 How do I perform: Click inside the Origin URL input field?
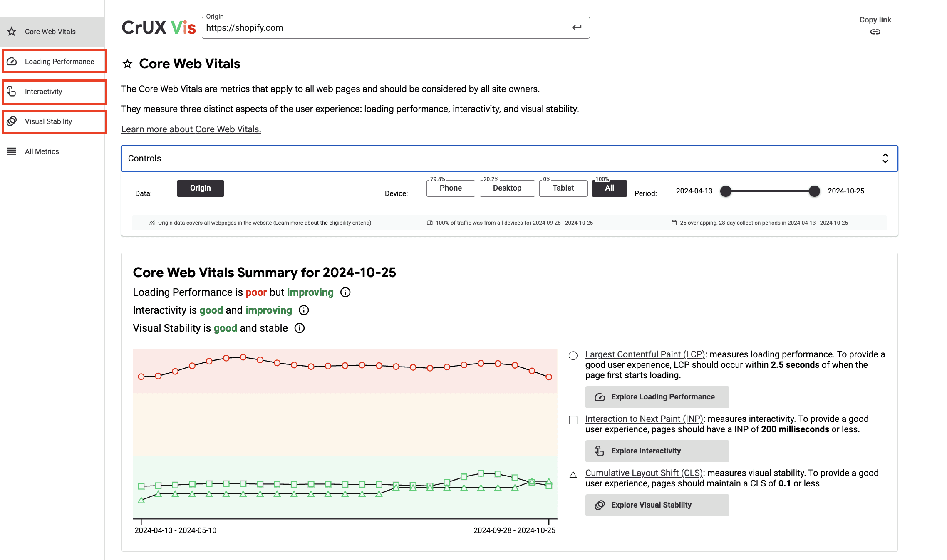pyautogui.click(x=374, y=28)
